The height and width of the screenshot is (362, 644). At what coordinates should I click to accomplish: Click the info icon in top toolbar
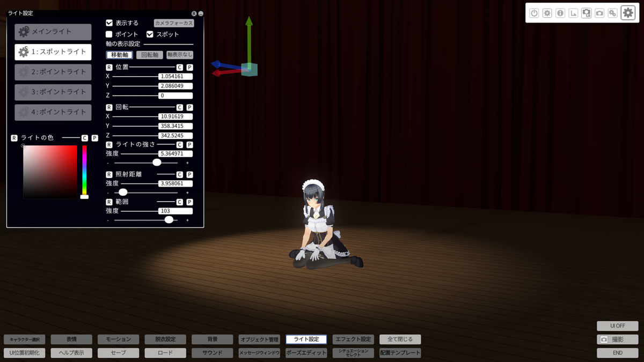tap(560, 13)
